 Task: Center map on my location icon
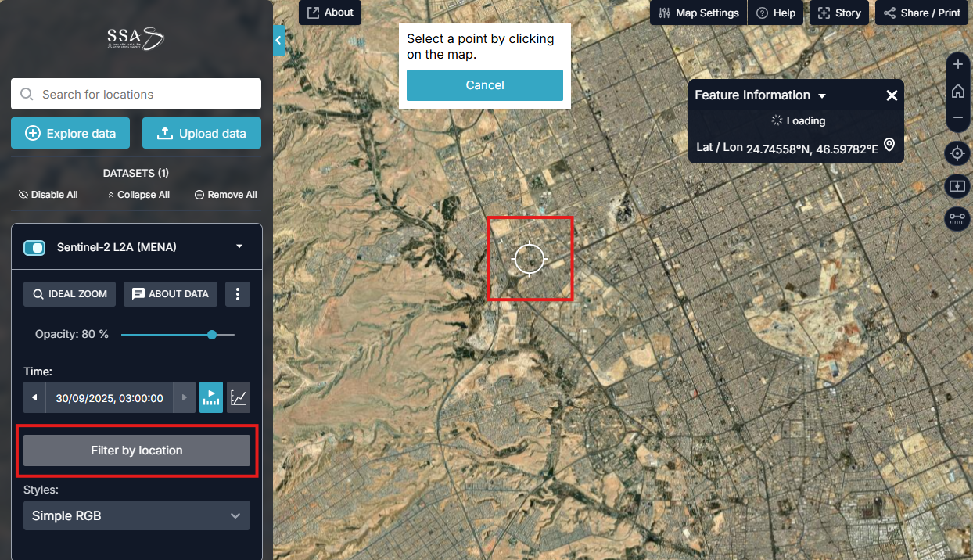click(957, 153)
